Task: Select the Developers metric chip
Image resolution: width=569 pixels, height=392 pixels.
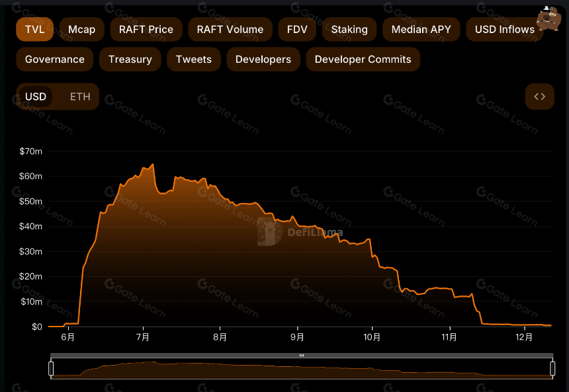Action: click(x=263, y=59)
